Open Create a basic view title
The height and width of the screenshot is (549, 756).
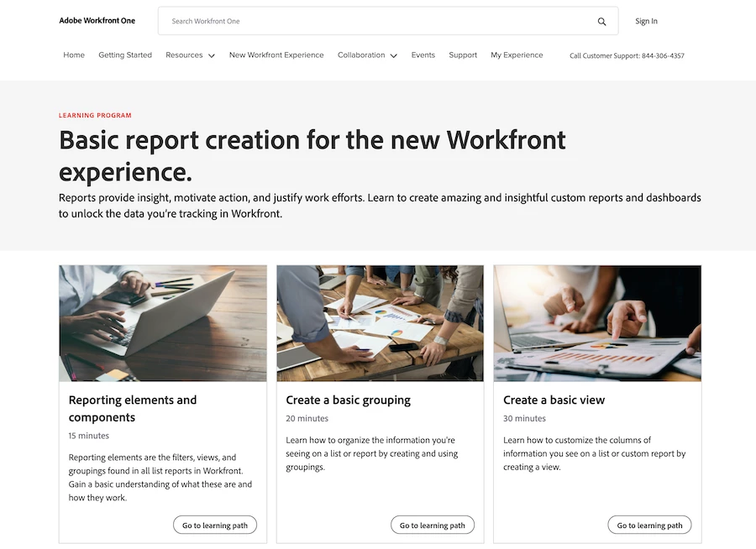click(x=554, y=400)
